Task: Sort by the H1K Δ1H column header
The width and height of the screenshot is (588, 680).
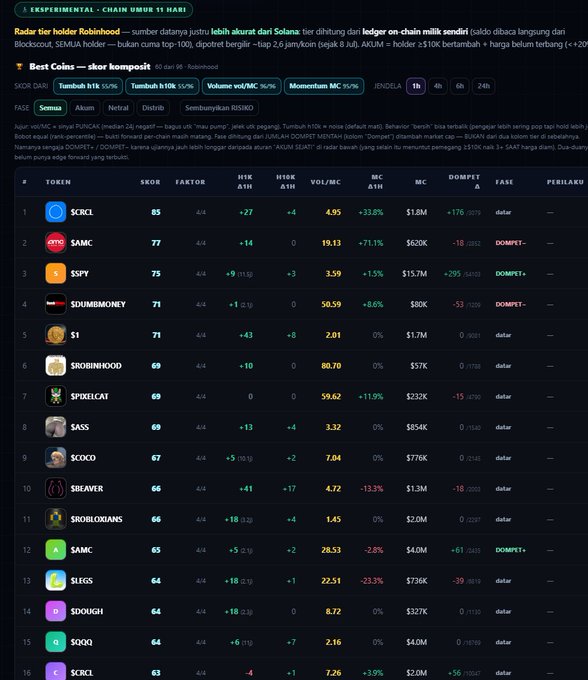Action: pos(245,182)
